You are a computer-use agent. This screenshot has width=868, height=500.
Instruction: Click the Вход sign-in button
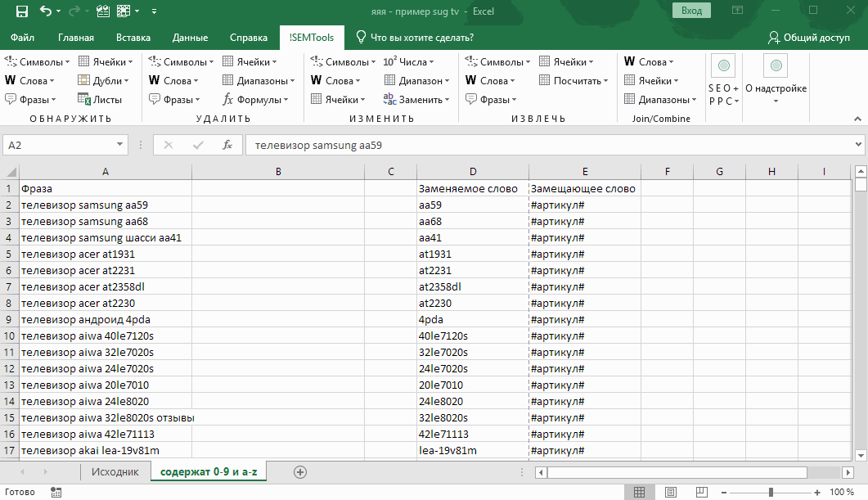pyautogui.click(x=691, y=11)
